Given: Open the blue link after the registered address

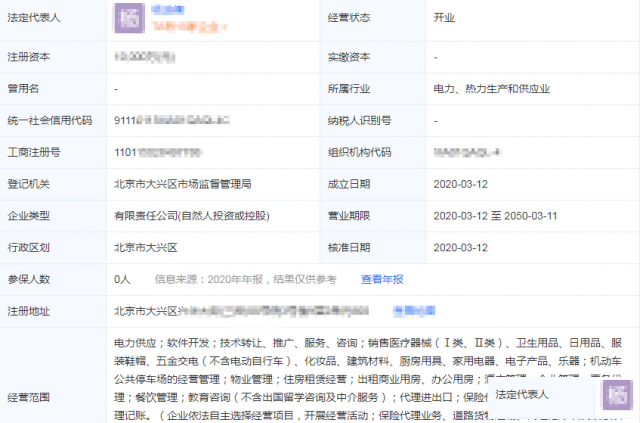Looking at the screenshot, I should (414, 311).
